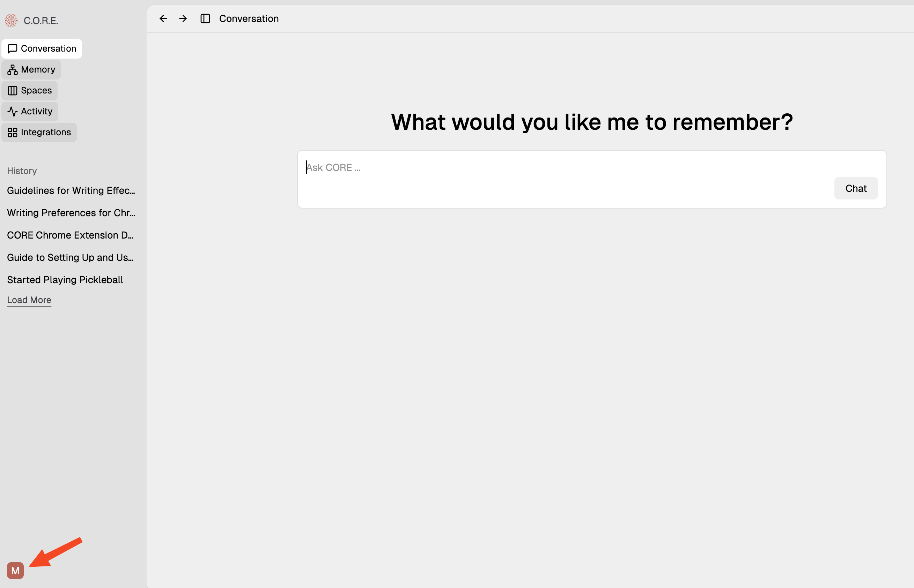Toggle the sidebar panel icon
The width and height of the screenshot is (914, 588).
pos(205,19)
